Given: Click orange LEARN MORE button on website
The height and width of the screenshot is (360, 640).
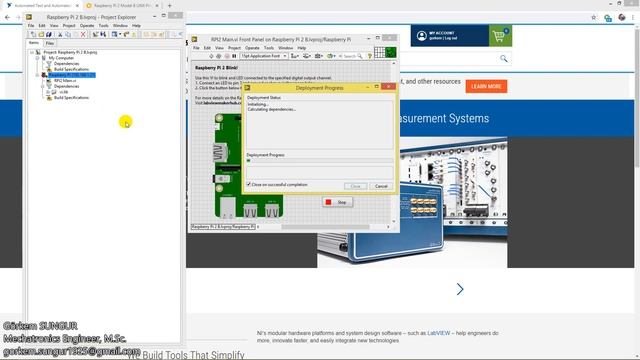Looking at the screenshot, I should click(x=486, y=87).
